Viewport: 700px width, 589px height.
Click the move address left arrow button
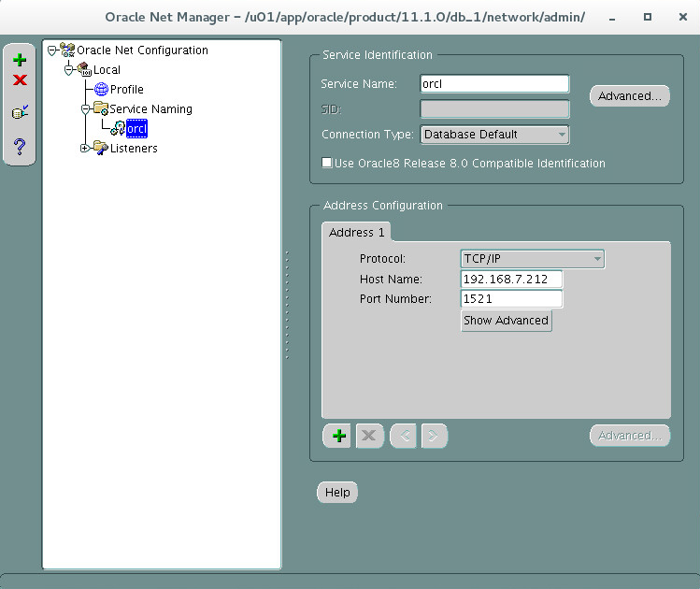[404, 436]
